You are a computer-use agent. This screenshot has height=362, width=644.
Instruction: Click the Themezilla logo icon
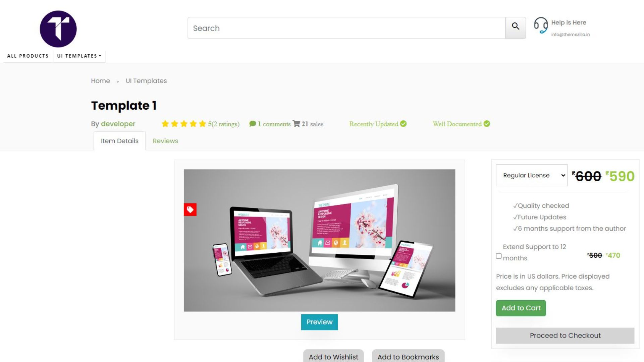click(58, 29)
